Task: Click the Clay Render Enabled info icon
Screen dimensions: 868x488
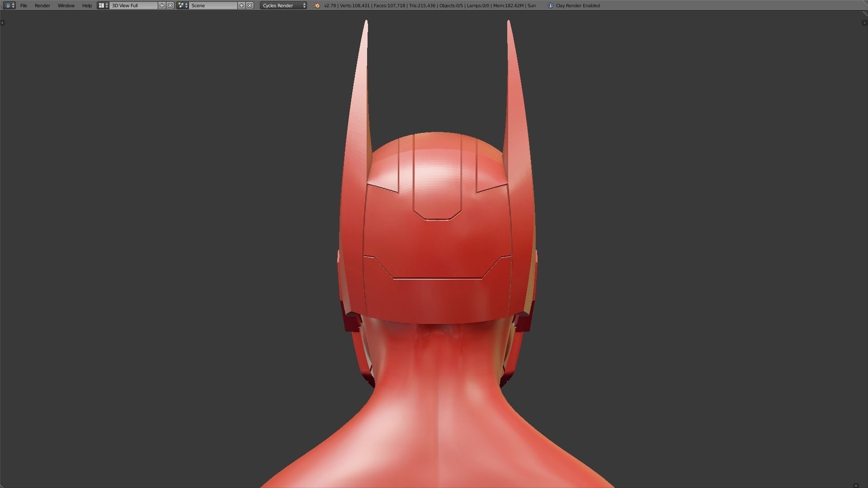Action: [550, 5]
